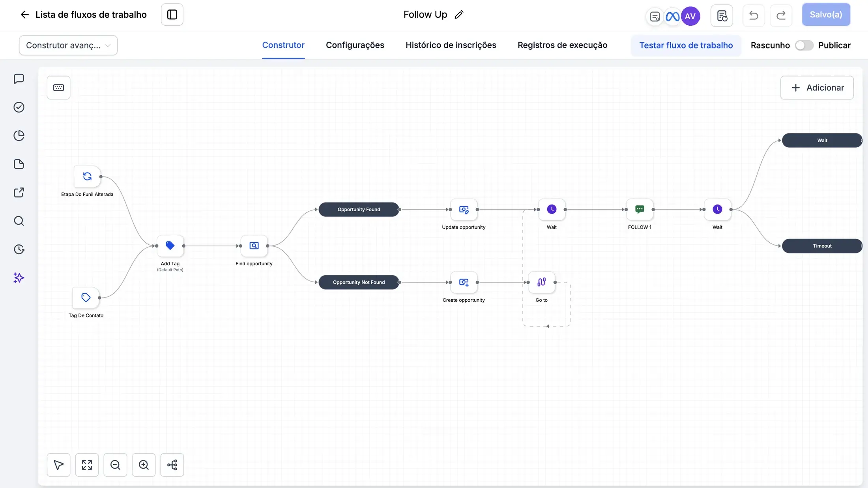Open the AV user avatar
The width and height of the screenshot is (868, 488).
pos(690,16)
